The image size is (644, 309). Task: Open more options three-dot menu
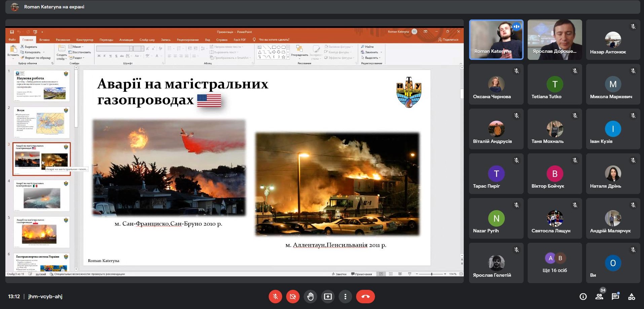(345, 297)
